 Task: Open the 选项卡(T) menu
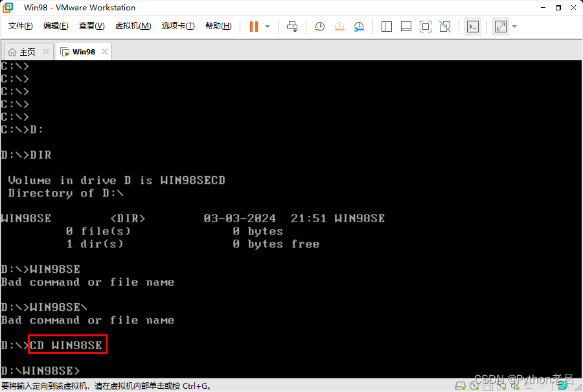pyautogui.click(x=177, y=26)
